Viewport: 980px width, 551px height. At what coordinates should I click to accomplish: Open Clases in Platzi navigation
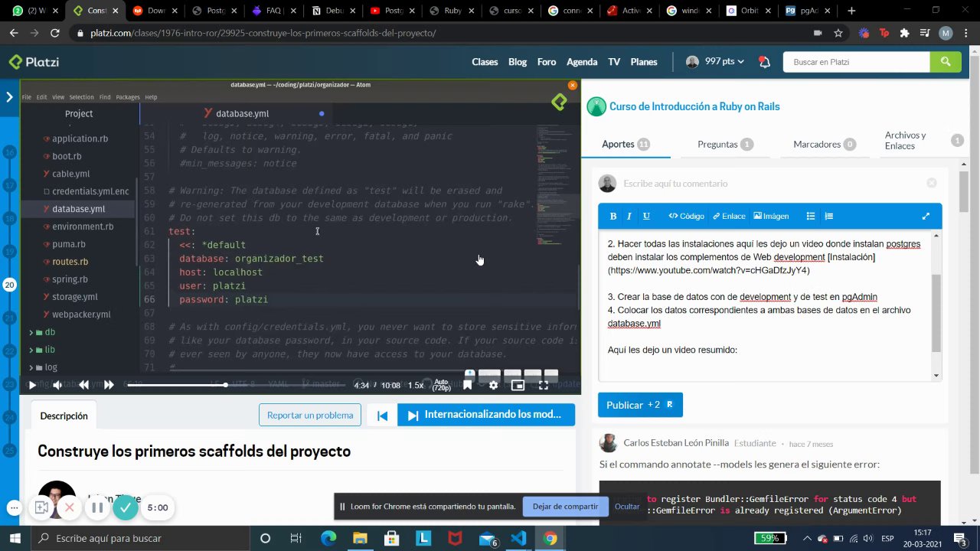click(485, 62)
